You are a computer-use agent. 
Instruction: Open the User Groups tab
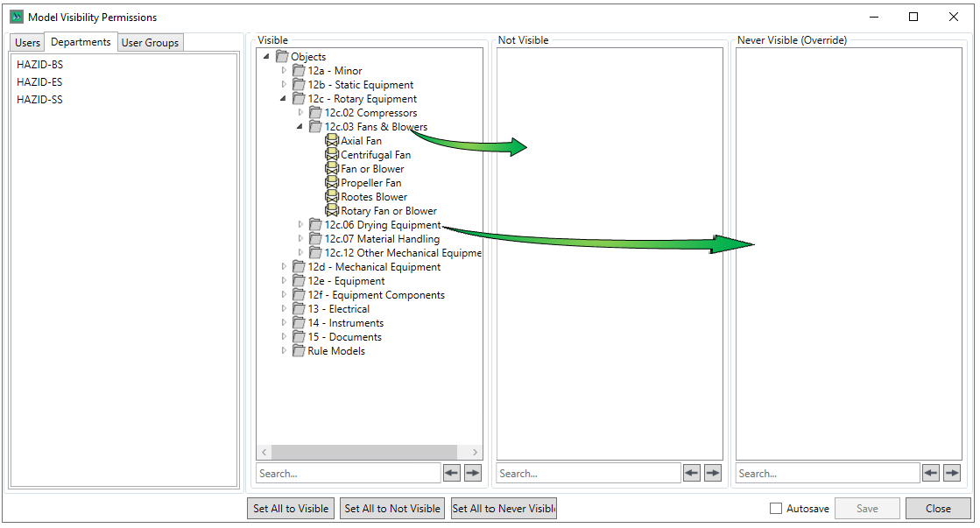click(150, 43)
